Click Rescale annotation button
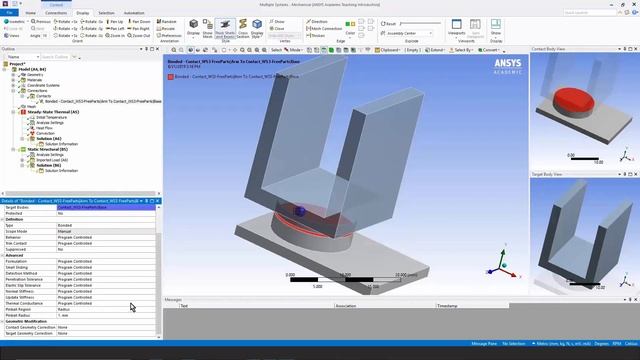Viewport: 640px width, 360px height. point(166,29)
